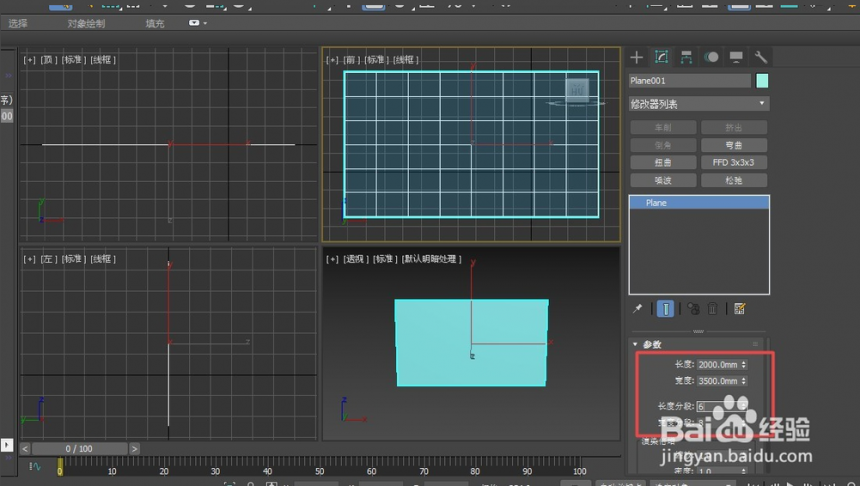
Task: Click the Plane001 object name field
Action: (689, 81)
